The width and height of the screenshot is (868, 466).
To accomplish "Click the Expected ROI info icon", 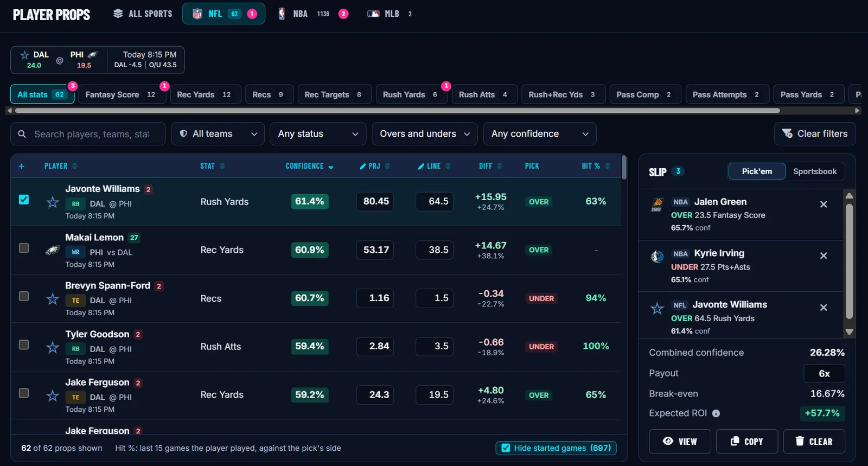I will 716,413.
